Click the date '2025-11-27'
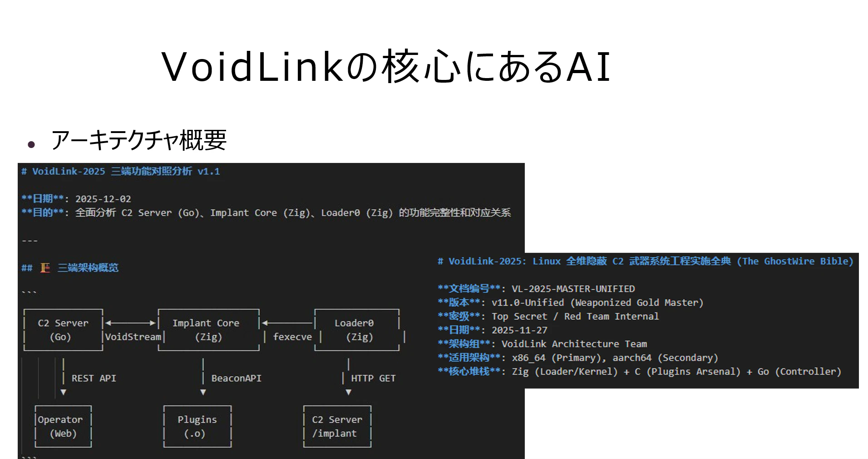Image resolution: width=868 pixels, height=459 pixels. 519,330
